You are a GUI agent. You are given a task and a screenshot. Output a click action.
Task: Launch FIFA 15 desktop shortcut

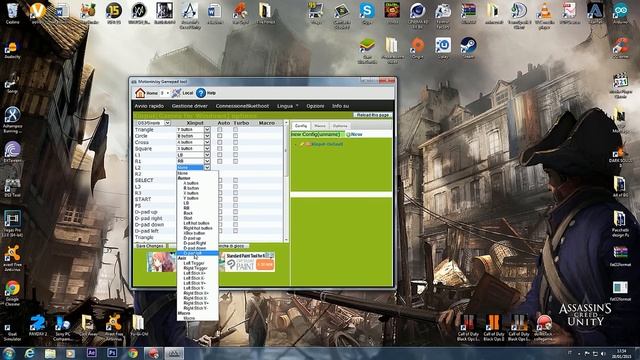click(x=113, y=13)
